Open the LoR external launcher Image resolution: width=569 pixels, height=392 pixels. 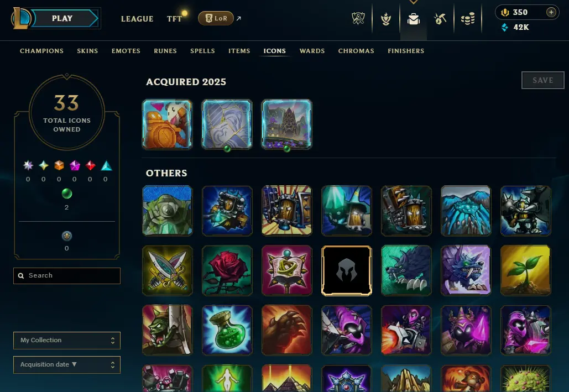click(x=216, y=18)
